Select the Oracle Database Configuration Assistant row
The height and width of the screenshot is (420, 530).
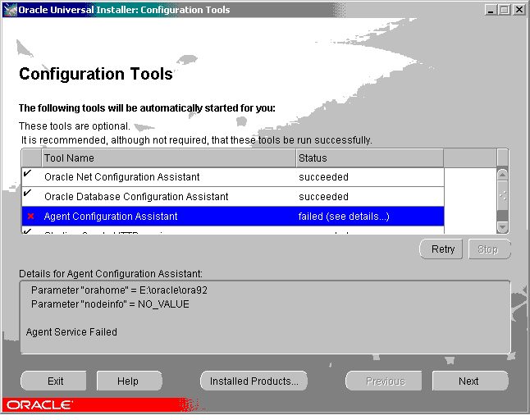click(168, 197)
